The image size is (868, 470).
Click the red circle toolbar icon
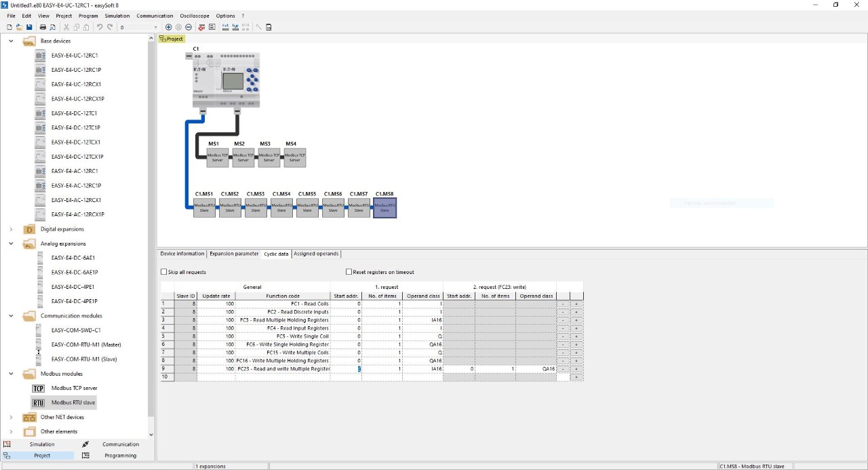coord(202,27)
